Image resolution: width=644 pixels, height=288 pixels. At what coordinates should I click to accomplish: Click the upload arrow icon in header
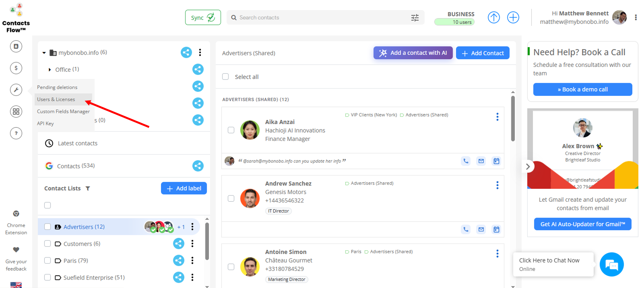click(493, 17)
